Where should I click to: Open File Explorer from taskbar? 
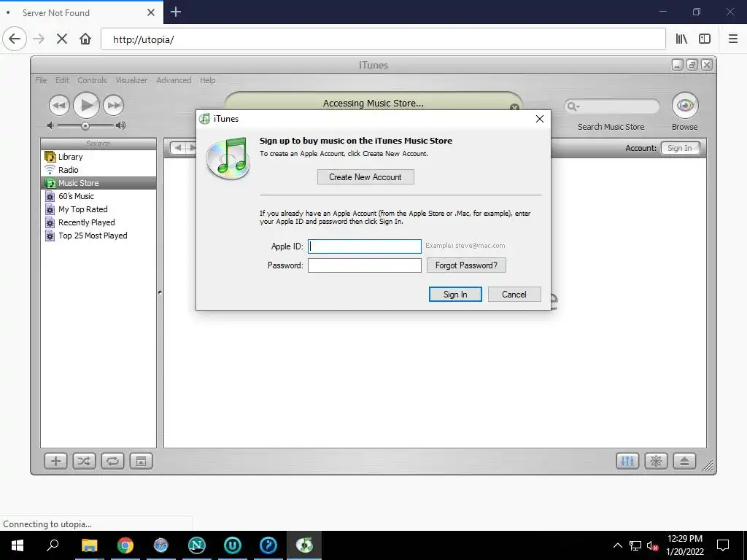pos(89,545)
